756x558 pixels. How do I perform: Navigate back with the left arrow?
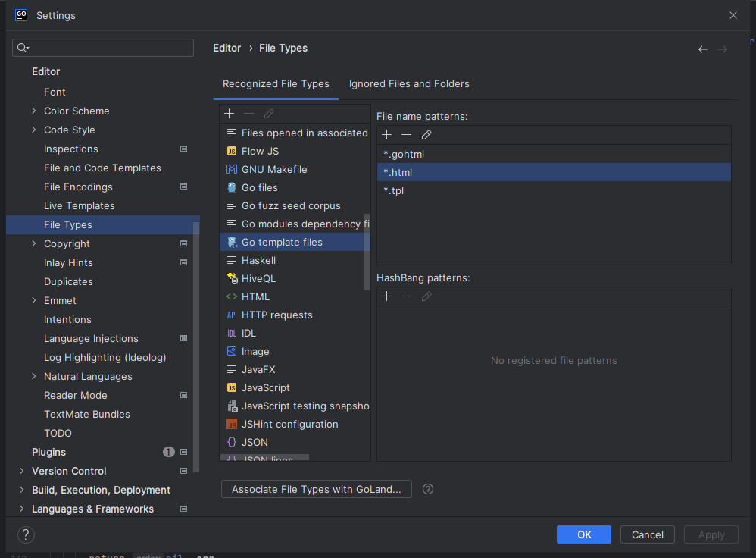(703, 49)
